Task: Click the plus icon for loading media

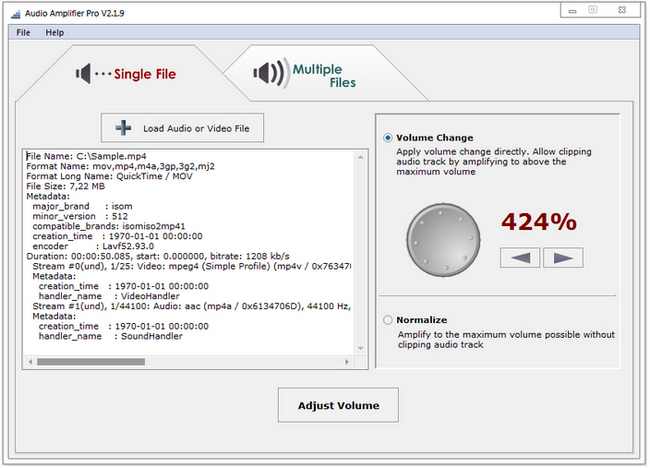Action: click(x=123, y=128)
